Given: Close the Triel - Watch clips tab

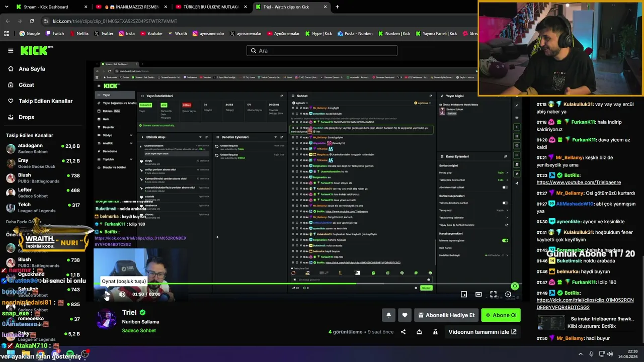Looking at the screenshot, I should [x=325, y=7].
